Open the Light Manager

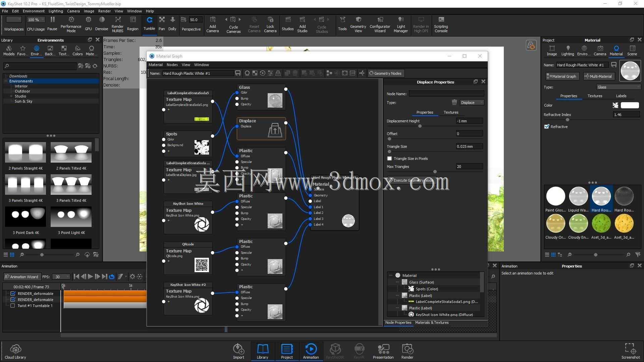pyautogui.click(x=400, y=24)
